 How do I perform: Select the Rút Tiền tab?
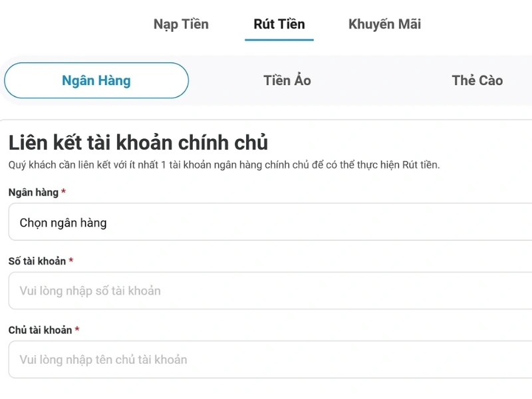click(280, 24)
